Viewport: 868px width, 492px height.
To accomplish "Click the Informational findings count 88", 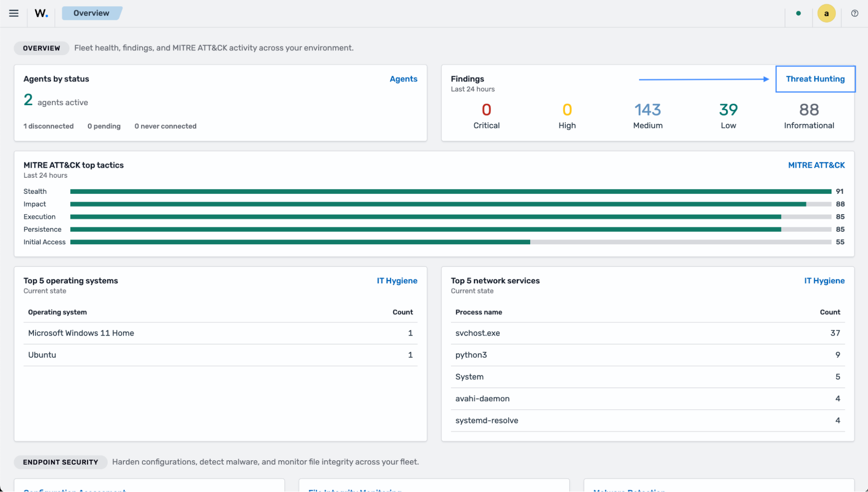I will [x=809, y=110].
